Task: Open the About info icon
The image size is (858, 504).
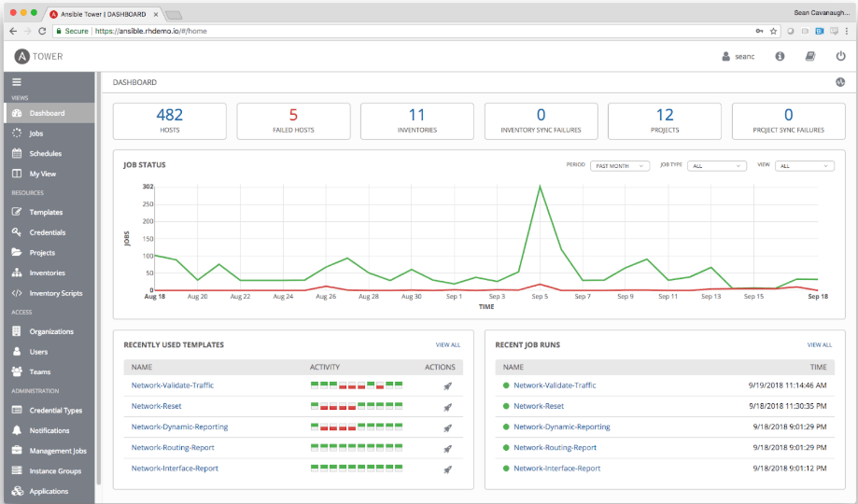Action: point(780,57)
